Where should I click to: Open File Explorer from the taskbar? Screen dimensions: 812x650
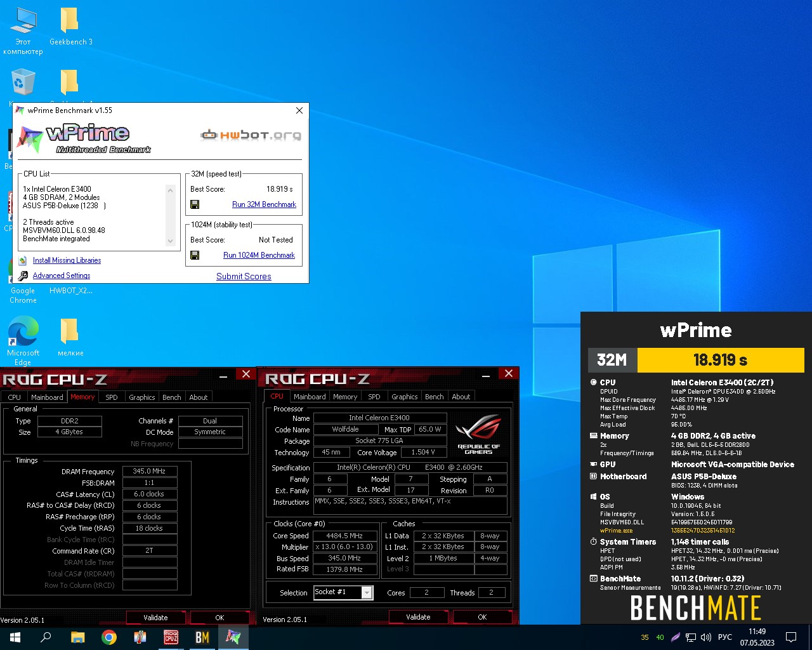pyautogui.click(x=77, y=637)
